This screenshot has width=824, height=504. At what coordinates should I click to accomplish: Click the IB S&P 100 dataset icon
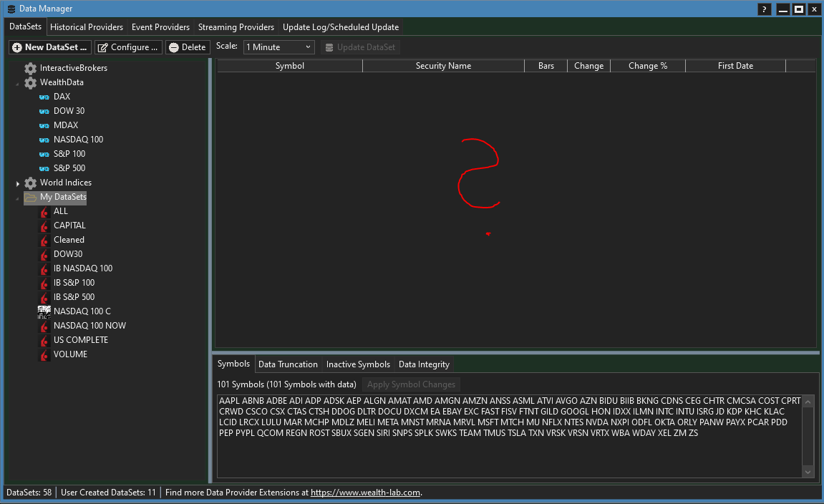tap(44, 283)
